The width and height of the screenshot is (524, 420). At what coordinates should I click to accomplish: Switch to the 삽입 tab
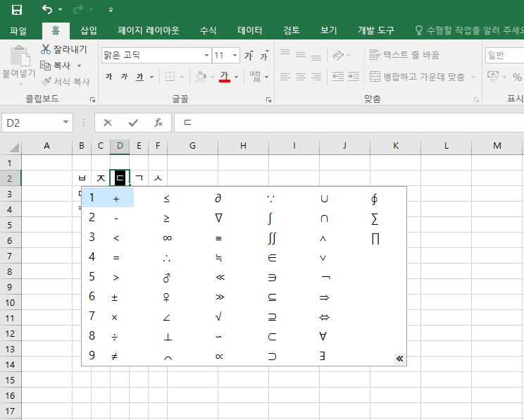coord(89,31)
